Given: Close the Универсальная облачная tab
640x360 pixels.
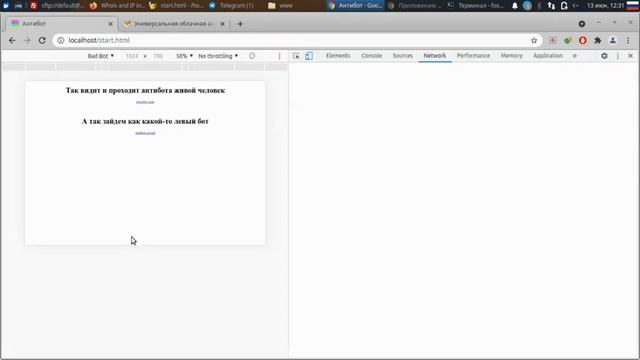Looking at the screenshot, I should tap(222, 24).
